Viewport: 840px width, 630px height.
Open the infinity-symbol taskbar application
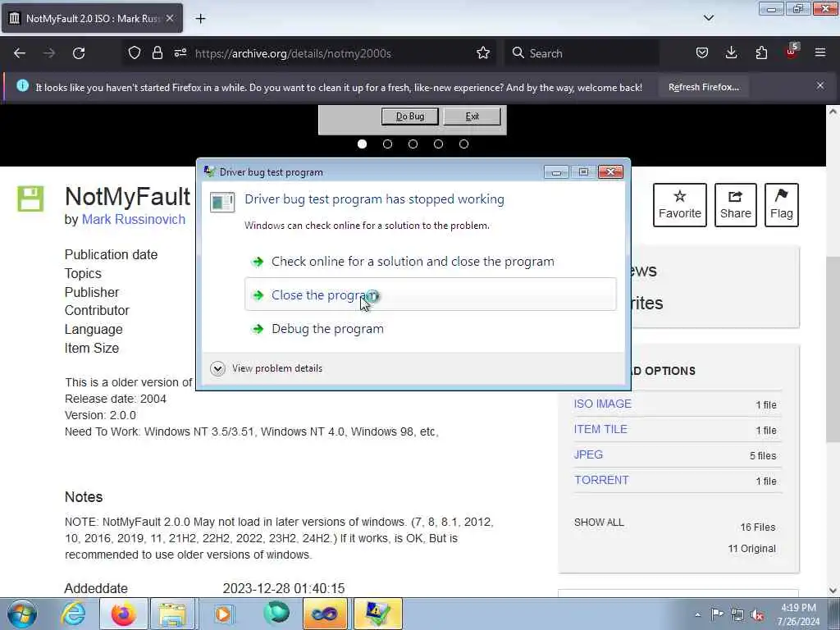tap(325, 614)
